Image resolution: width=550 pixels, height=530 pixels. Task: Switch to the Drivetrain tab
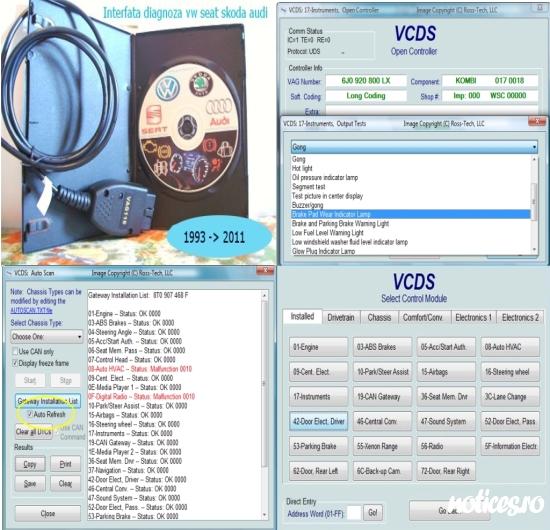point(341,317)
